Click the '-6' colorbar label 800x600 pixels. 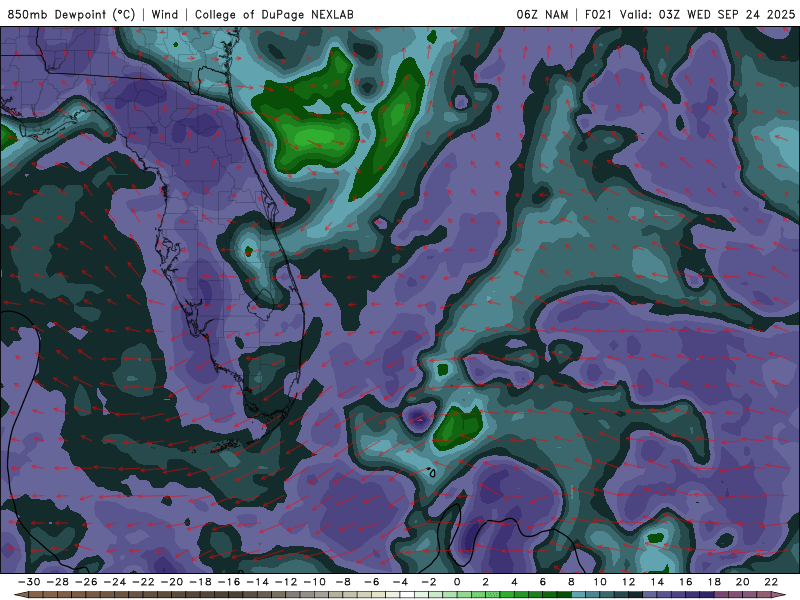(372, 582)
